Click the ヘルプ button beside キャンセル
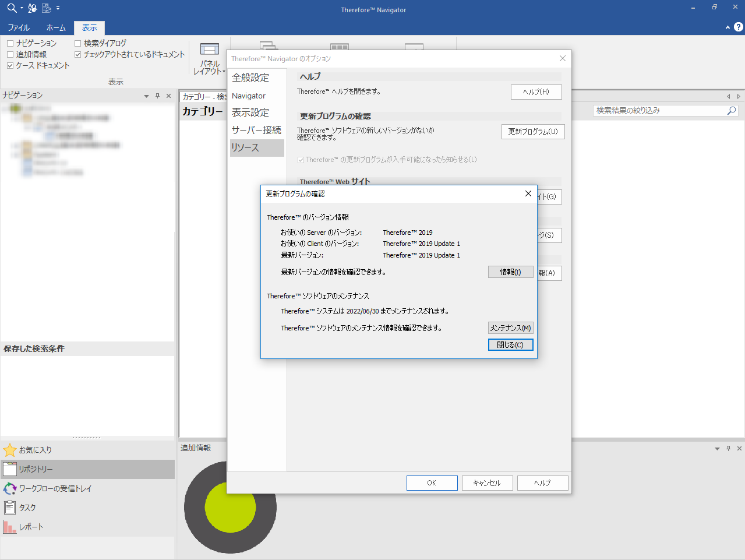Screen dimensions: 745x560 (x=542, y=483)
